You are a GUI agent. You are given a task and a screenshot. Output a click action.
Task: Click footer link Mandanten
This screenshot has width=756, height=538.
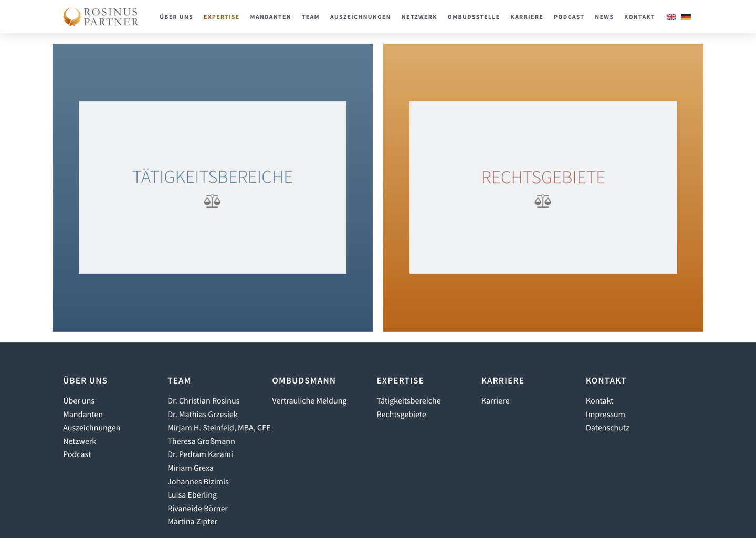tap(83, 414)
